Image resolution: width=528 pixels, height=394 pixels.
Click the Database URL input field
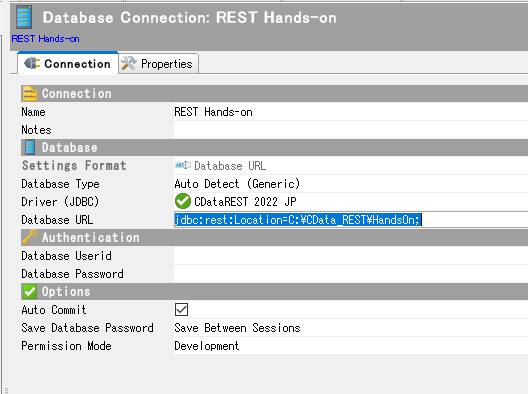pyautogui.click(x=351, y=220)
